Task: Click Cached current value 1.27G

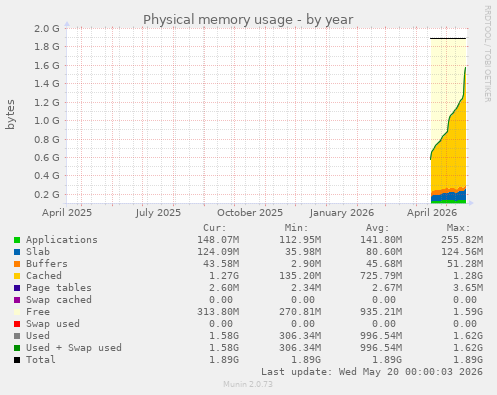Action: (x=224, y=276)
